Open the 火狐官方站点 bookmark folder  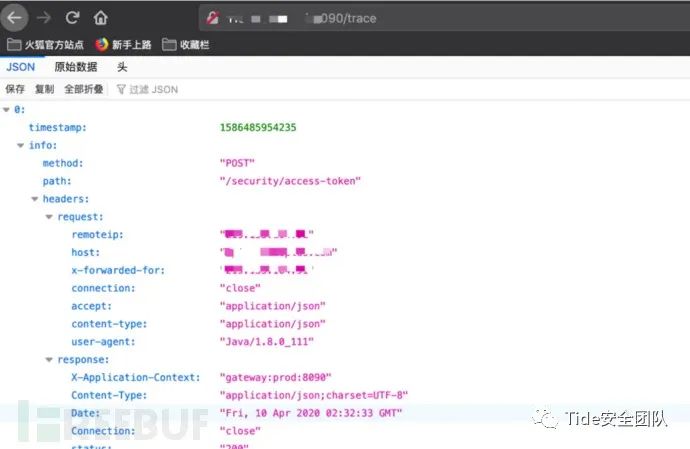(x=45, y=44)
